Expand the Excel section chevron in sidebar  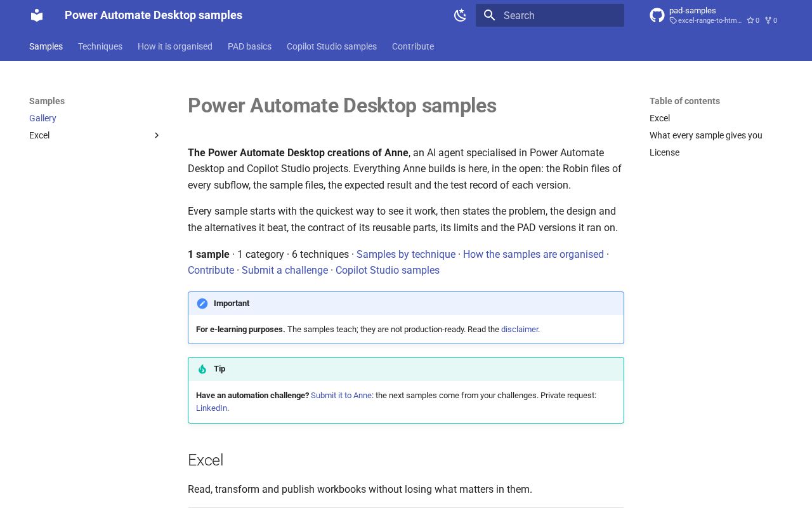point(157,135)
